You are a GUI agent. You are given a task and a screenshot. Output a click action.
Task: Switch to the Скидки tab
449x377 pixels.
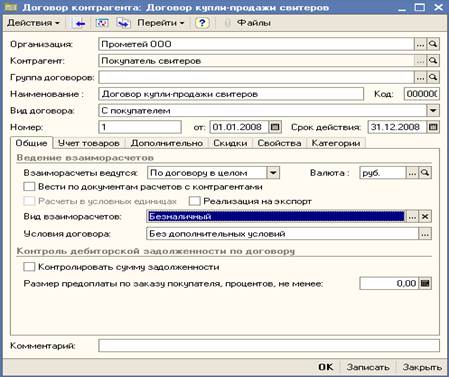[x=230, y=143]
